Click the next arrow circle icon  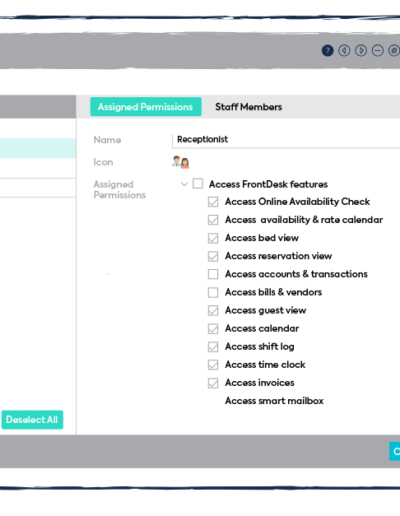click(x=361, y=51)
